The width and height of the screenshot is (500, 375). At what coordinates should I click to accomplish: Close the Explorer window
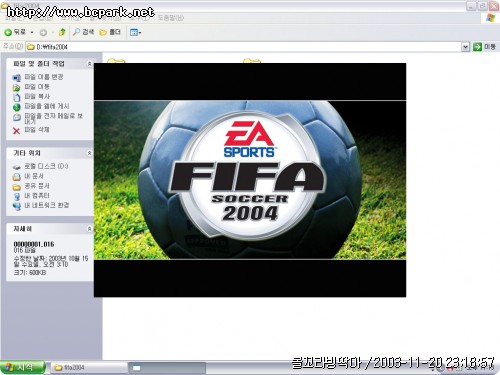494,6
